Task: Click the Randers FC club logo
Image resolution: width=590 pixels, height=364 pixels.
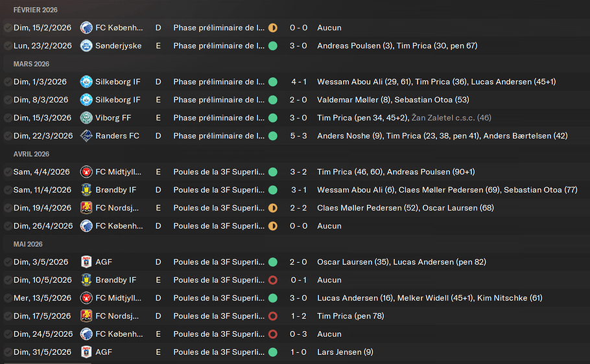Action: (x=86, y=136)
